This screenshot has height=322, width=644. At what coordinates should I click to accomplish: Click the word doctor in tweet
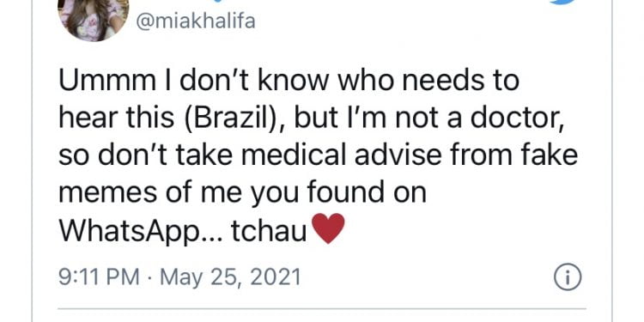point(519,118)
